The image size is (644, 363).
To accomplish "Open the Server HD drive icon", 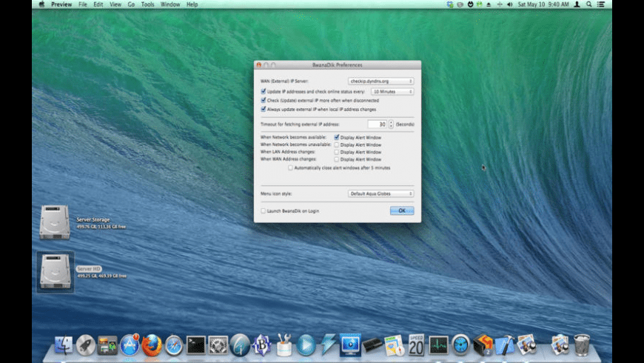I will pos(55,270).
